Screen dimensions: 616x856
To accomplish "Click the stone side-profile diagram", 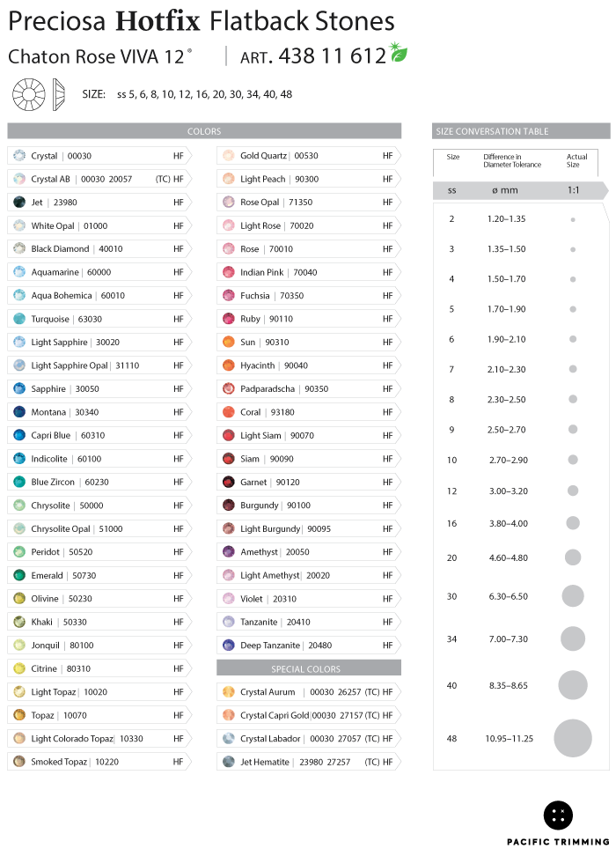I will pos(60,93).
